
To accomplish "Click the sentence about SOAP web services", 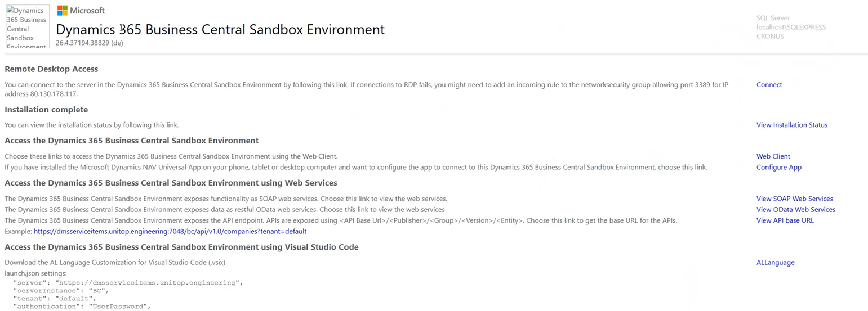I will (225, 199).
